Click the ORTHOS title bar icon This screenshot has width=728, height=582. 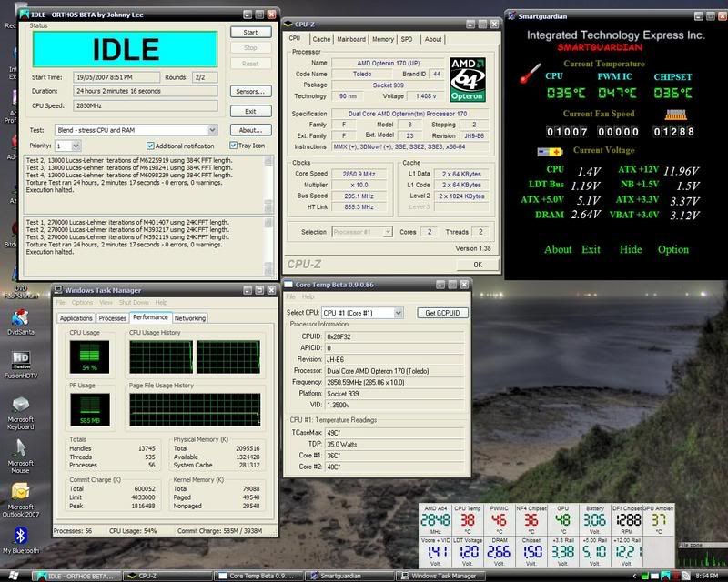click(25, 15)
